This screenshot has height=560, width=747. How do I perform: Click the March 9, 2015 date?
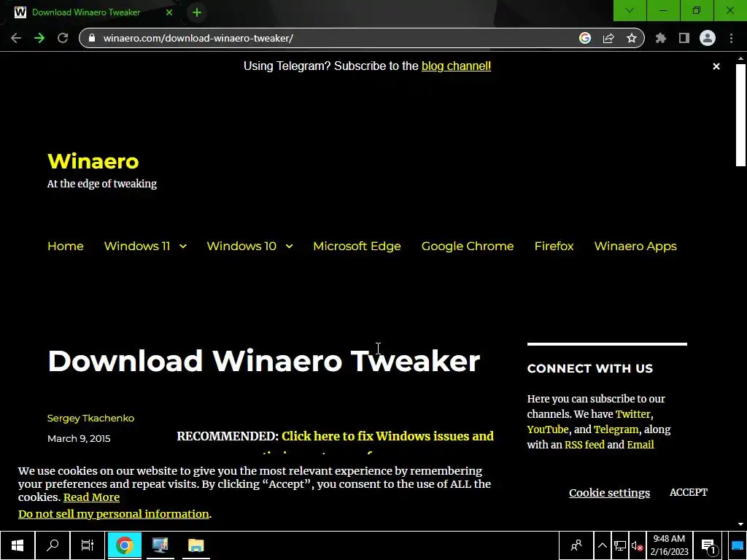[x=79, y=438]
